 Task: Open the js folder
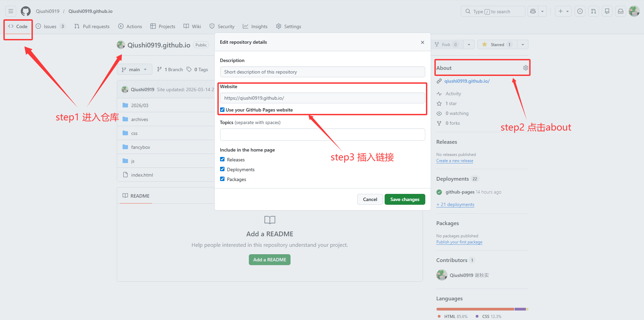[x=133, y=161]
